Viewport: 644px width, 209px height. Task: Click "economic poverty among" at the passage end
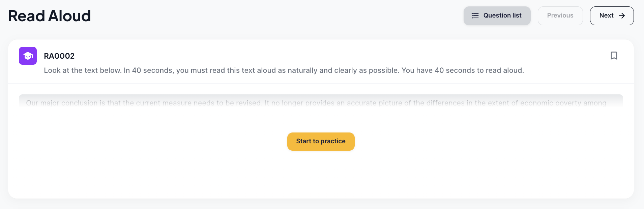[563, 103]
